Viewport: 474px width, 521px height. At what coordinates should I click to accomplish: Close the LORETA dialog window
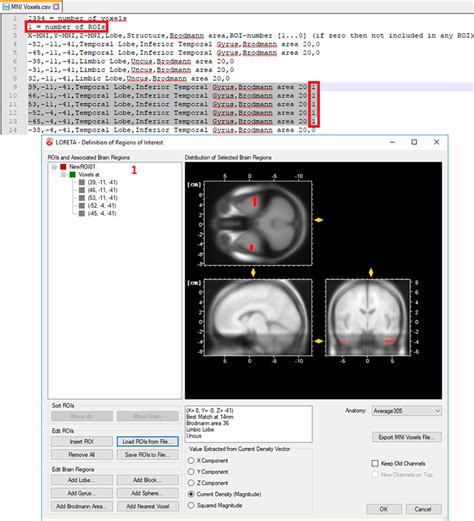point(436,142)
